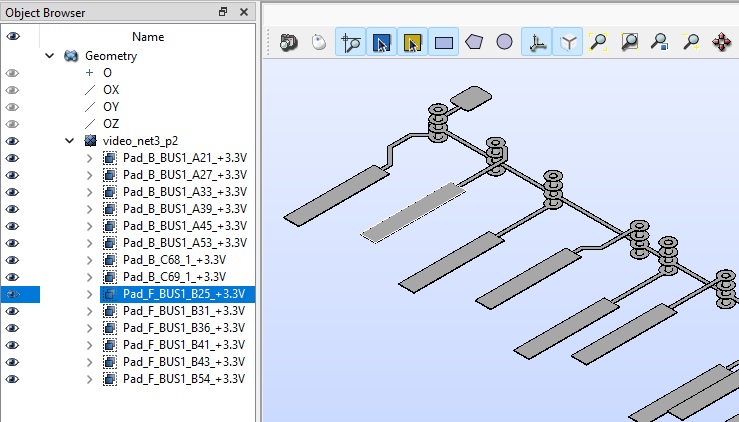Hide Pad_B_C68_1_+3.3V via its eye icon
This screenshot has width=739, height=422.
[13, 260]
